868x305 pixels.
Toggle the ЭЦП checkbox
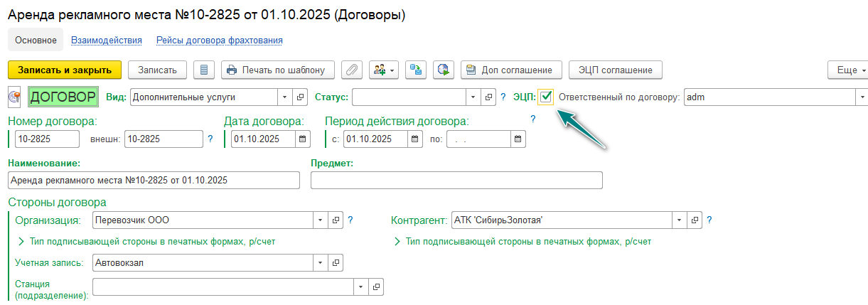[546, 97]
